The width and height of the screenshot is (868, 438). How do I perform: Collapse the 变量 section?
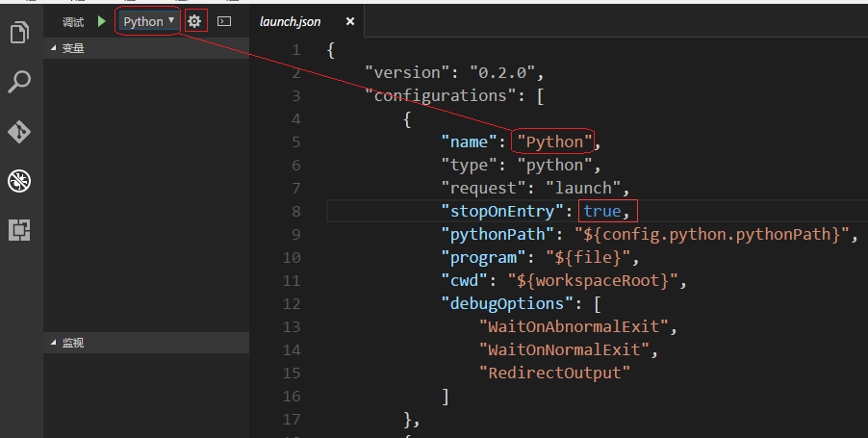pyautogui.click(x=71, y=47)
